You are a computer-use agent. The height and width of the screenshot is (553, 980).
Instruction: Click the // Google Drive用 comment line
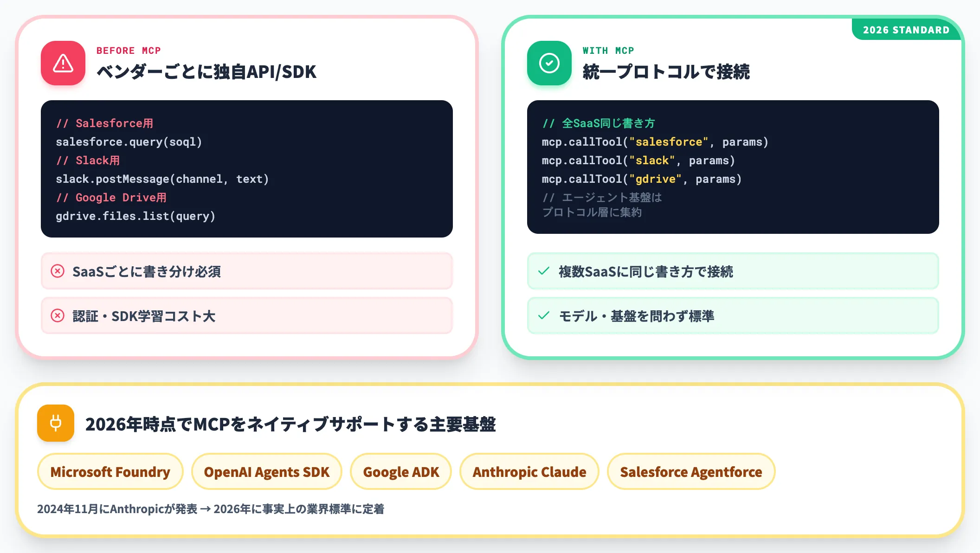111,198
